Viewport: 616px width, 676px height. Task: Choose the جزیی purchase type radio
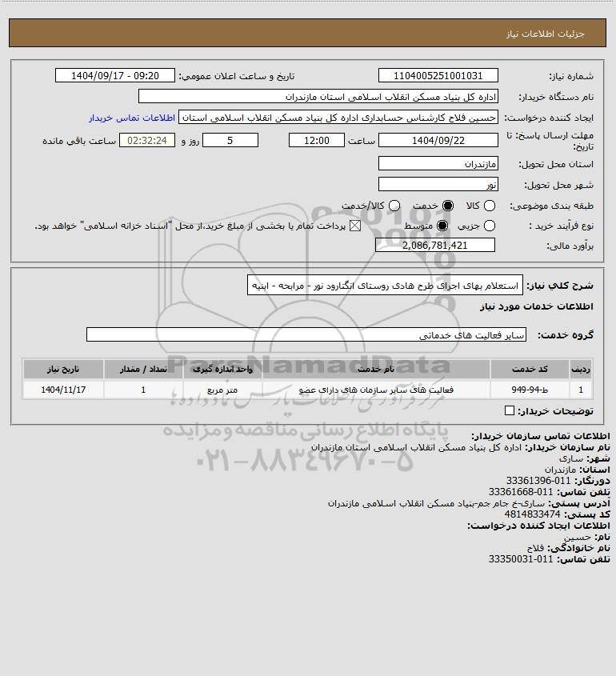point(490,226)
